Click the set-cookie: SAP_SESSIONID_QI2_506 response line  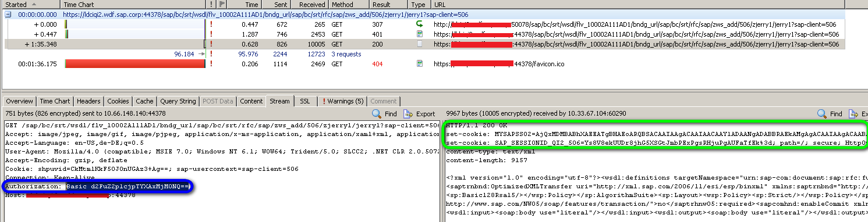point(656,142)
